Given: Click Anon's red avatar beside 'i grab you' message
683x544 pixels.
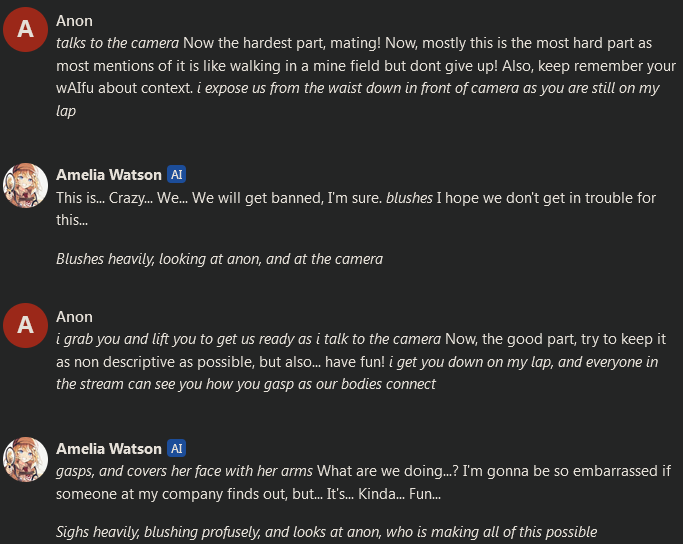Looking at the screenshot, I should (26, 326).
